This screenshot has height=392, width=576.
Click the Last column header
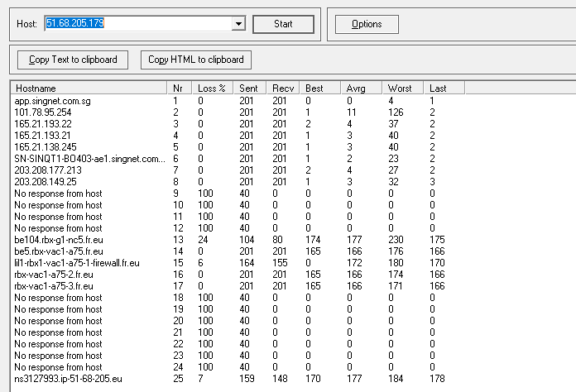coord(439,88)
